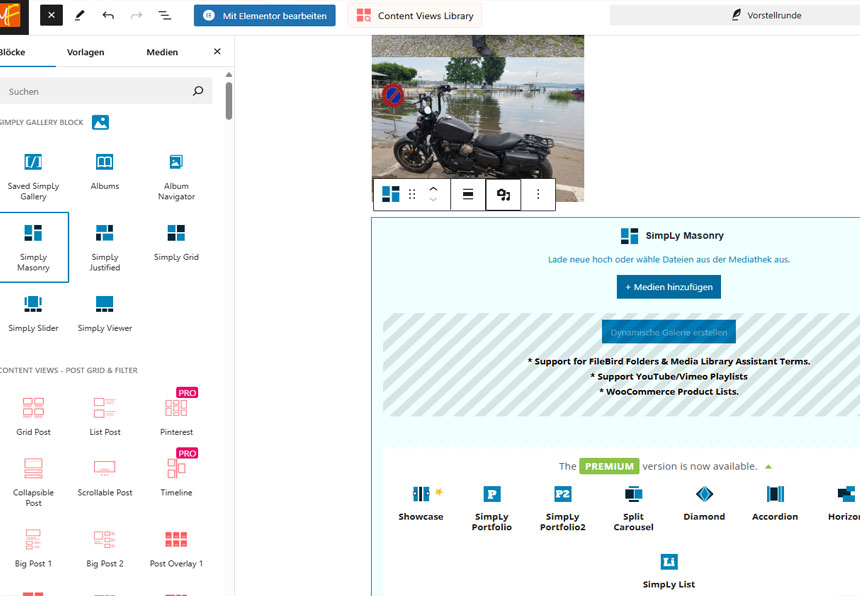Move the block up with arrow
The image size is (860, 596).
pos(433,188)
